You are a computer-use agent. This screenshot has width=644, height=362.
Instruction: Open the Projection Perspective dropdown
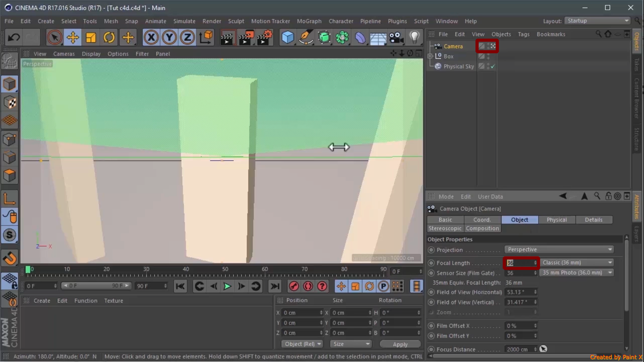pyautogui.click(x=559, y=249)
